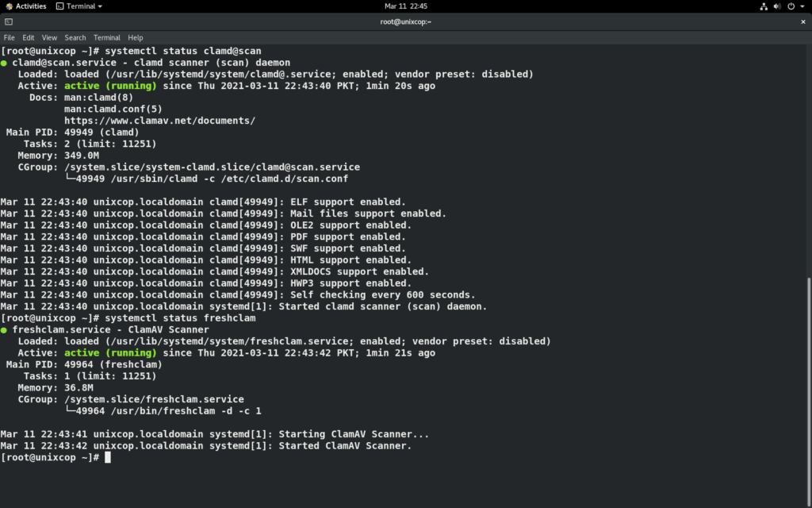Click the "HTML support enabled." log line

tap(350, 260)
